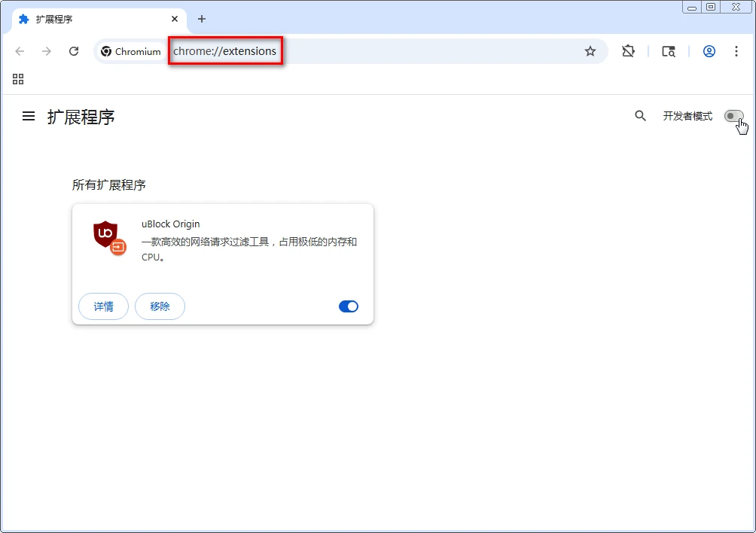Maximize the Chromium window
The image size is (756, 533).
coord(711,7)
